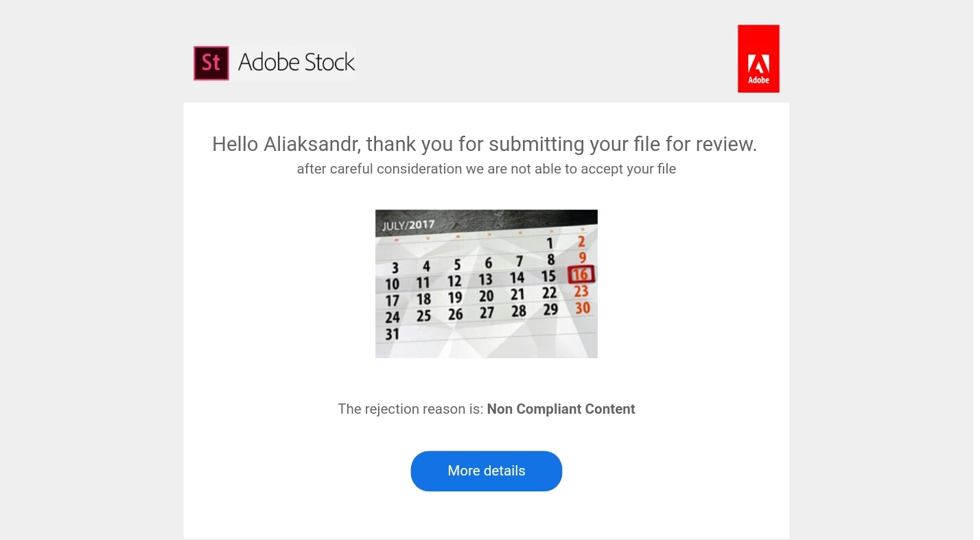Click the red-boxed date 16 in calendar
The width and height of the screenshot is (980, 540).
(581, 275)
